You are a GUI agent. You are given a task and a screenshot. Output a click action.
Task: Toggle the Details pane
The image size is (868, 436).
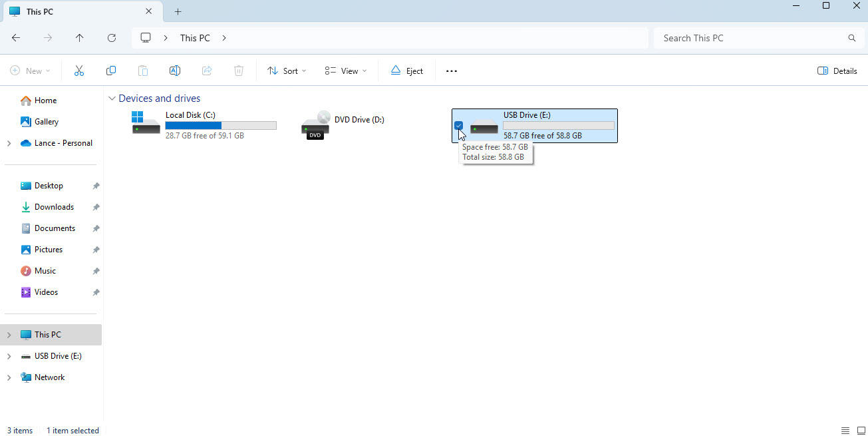tap(837, 71)
